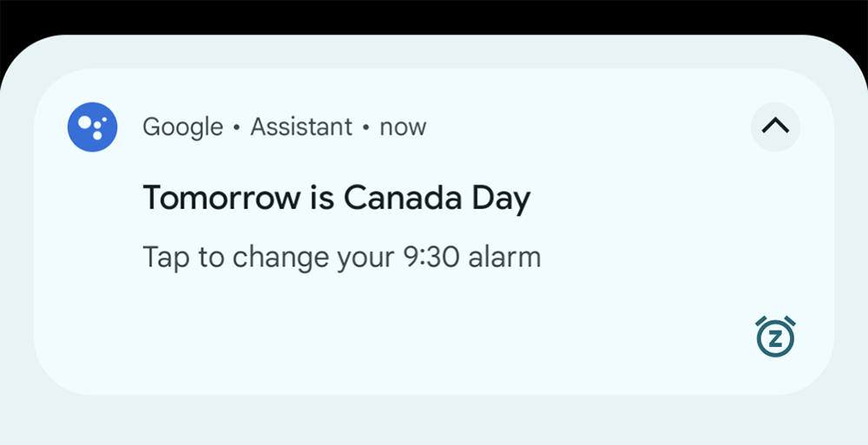Select the "now" timestamp in the header
The height and width of the screenshot is (445, 868).
click(x=403, y=128)
